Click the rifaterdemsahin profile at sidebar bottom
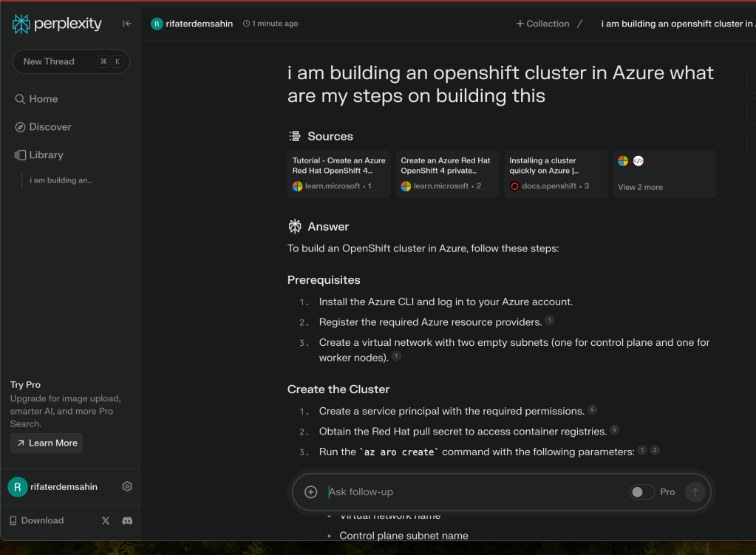This screenshot has width=756, height=555. tap(52, 487)
